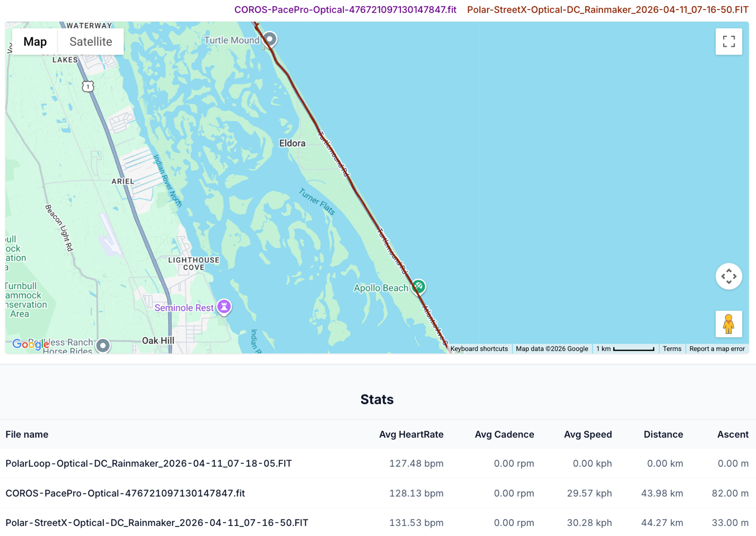Viewport: 756px width, 536px height.
Task: Click the 30.28 kph speed value
Action: [x=589, y=523]
